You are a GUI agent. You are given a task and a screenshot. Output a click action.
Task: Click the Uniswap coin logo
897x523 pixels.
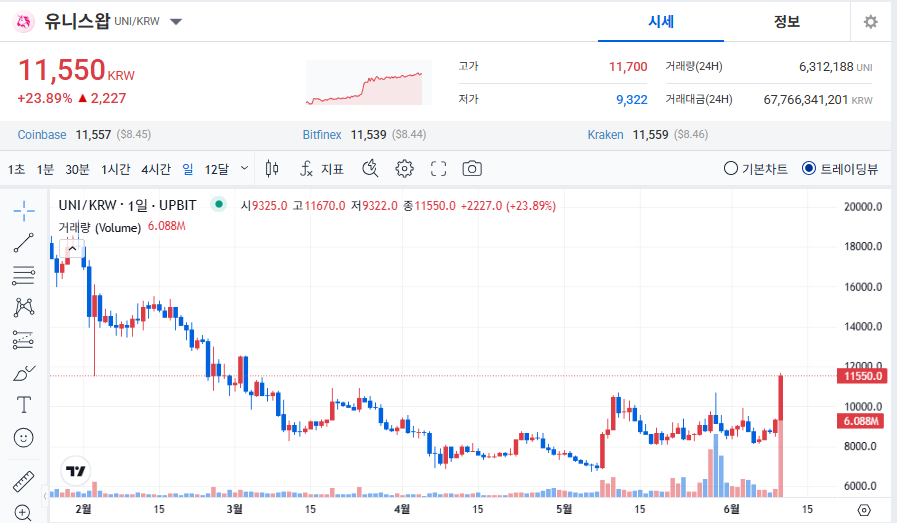point(23,22)
